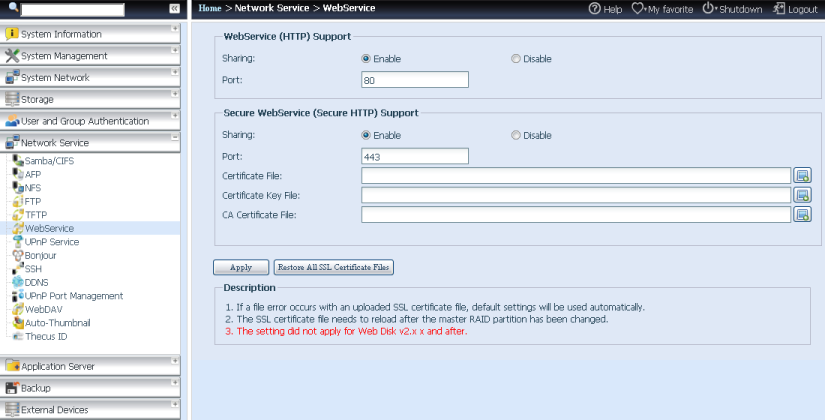Image resolution: width=825 pixels, height=420 pixels.
Task: Go to Home in the breadcrumb
Action: point(210,8)
